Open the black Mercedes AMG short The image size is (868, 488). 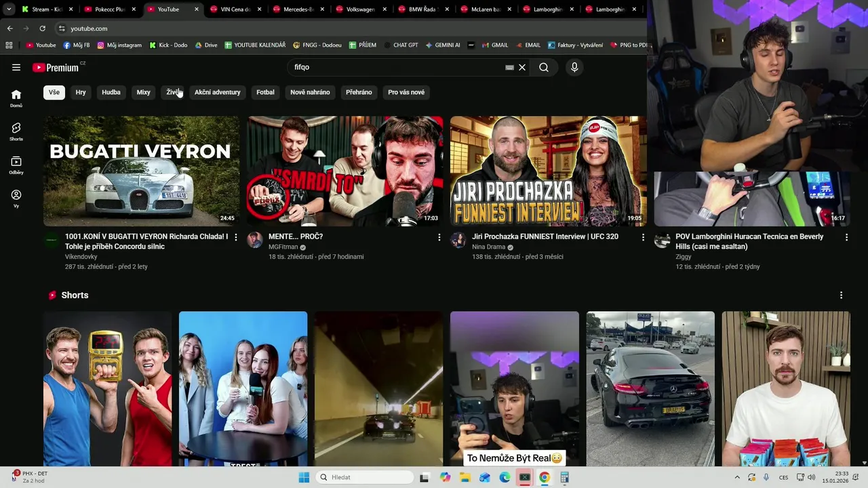(650, 388)
